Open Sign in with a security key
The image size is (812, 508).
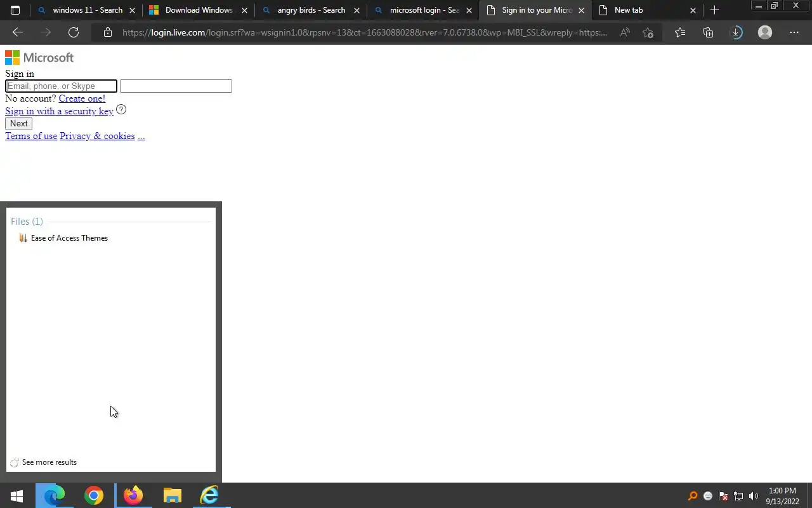(59, 111)
